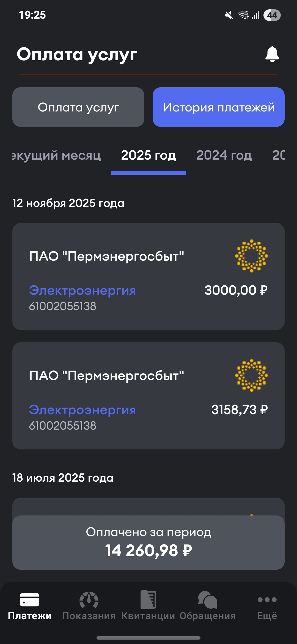The image size is (297, 644).
Task: Tap the partially visible year tab
Action: pyautogui.click(x=278, y=155)
